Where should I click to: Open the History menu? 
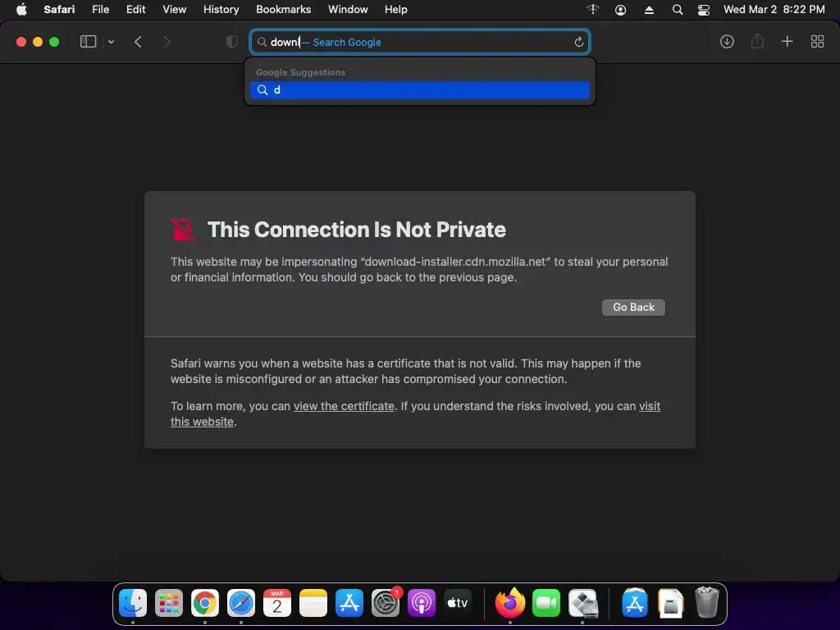tap(221, 10)
